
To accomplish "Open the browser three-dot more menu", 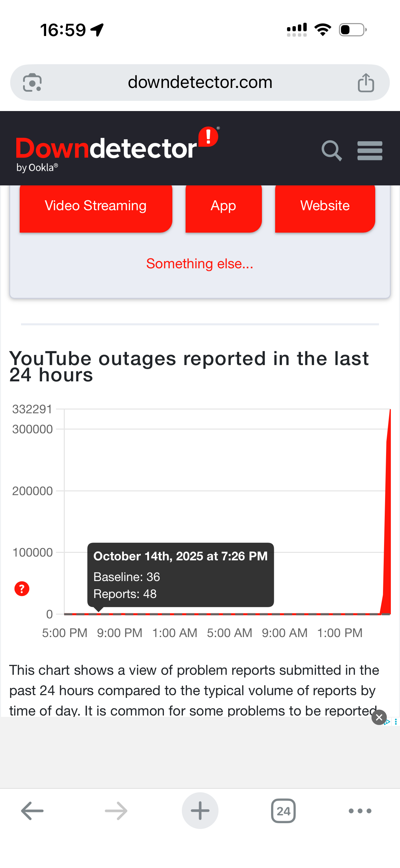I will click(x=360, y=811).
